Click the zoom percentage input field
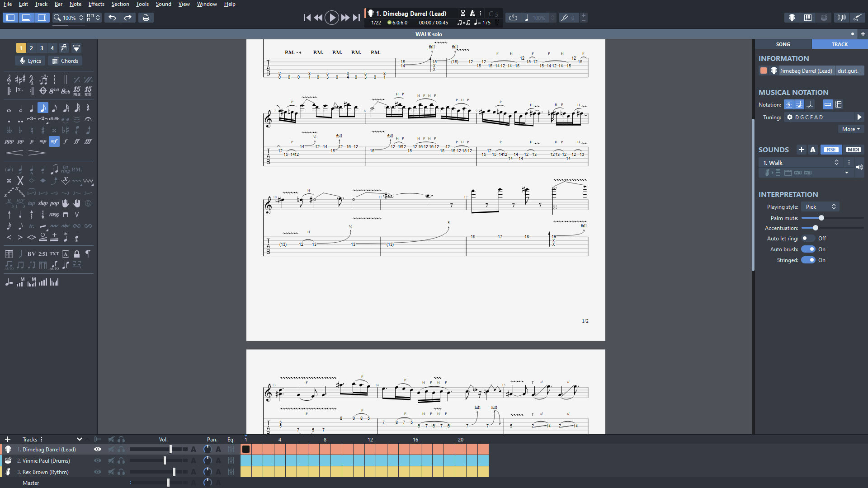This screenshot has width=868, height=488. [x=69, y=17]
